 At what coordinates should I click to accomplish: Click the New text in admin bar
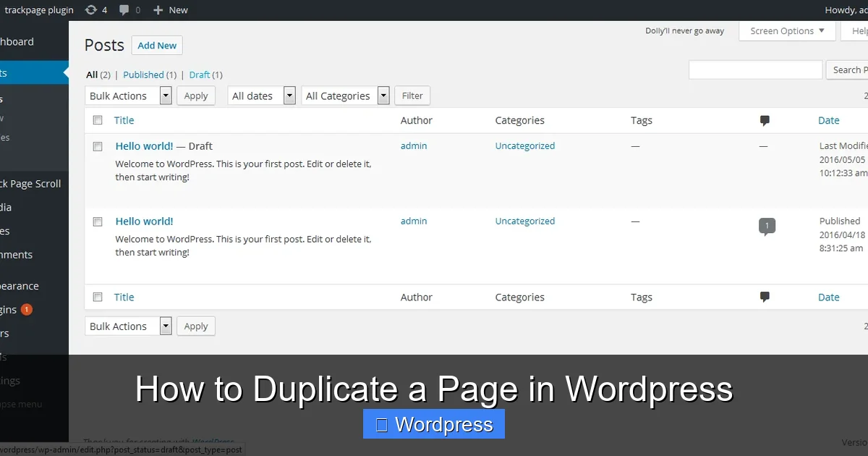[x=178, y=10]
